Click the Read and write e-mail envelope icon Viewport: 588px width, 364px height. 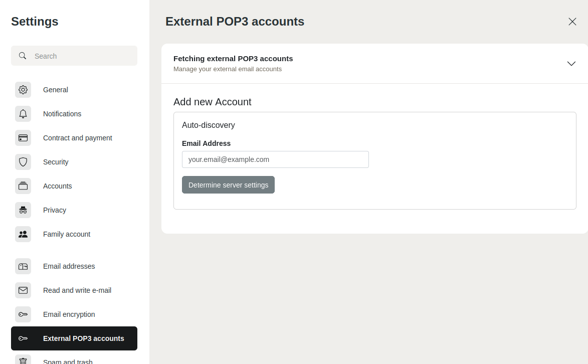coord(23,290)
